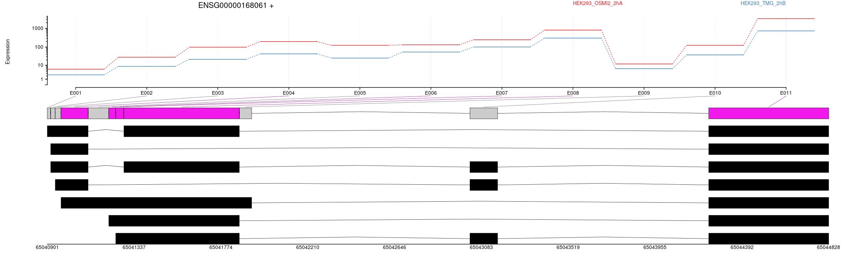Click blue expression segment above E011

coord(786,31)
